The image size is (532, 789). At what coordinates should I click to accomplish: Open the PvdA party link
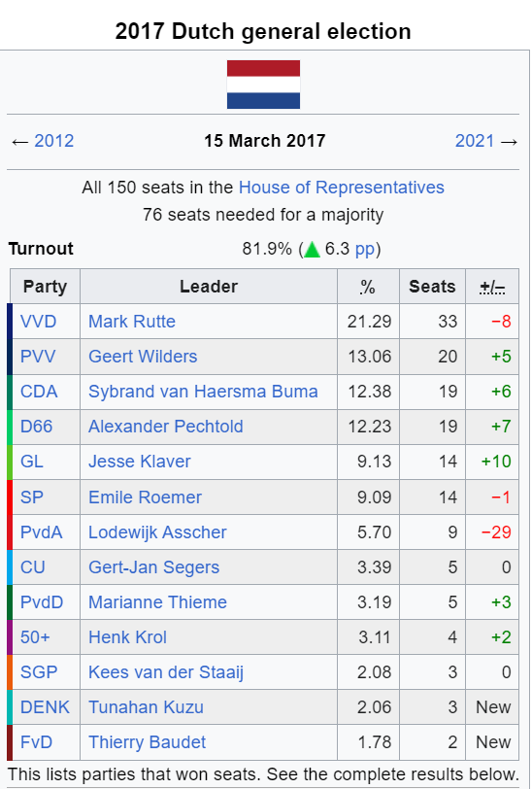41,532
